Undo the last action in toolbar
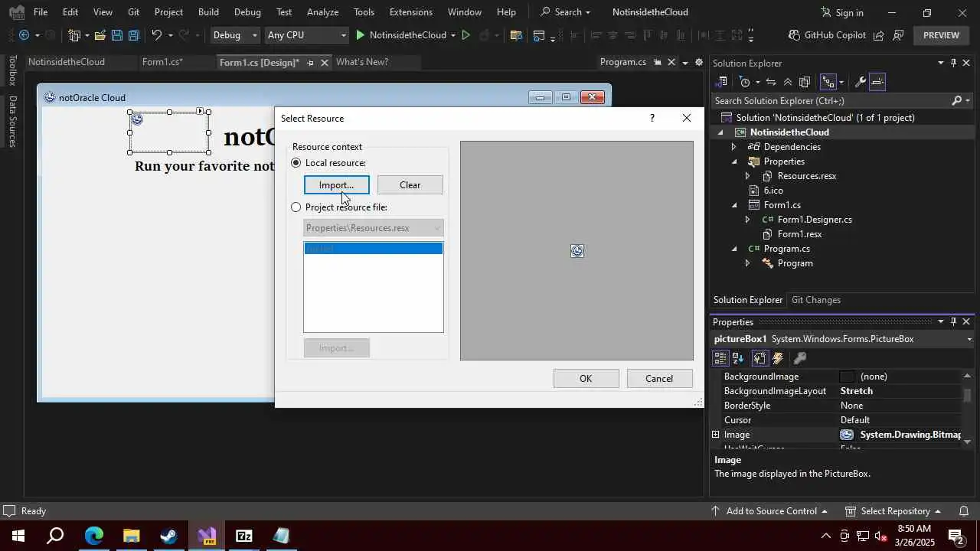 pos(156,35)
